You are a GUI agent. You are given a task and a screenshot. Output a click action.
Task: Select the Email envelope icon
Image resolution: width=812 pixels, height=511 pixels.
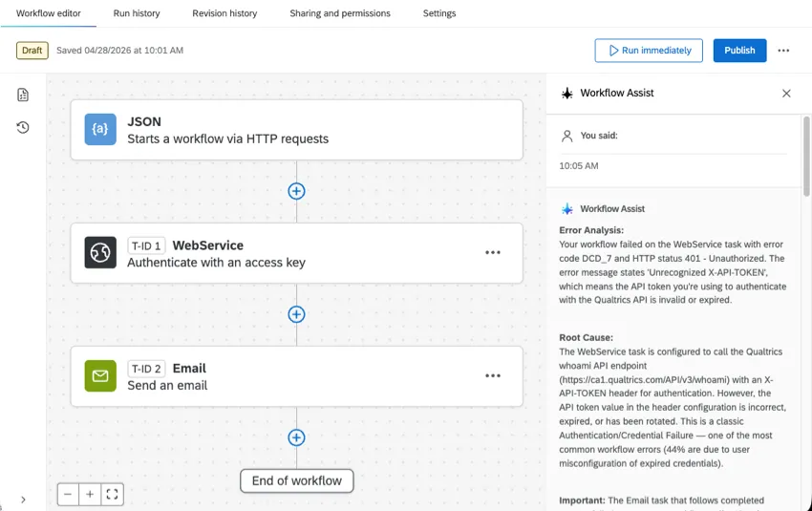click(100, 376)
